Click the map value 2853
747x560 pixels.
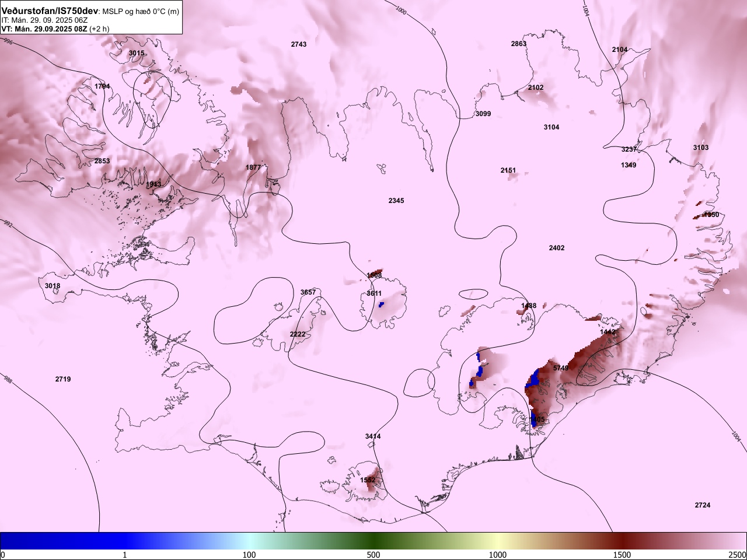click(102, 161)
